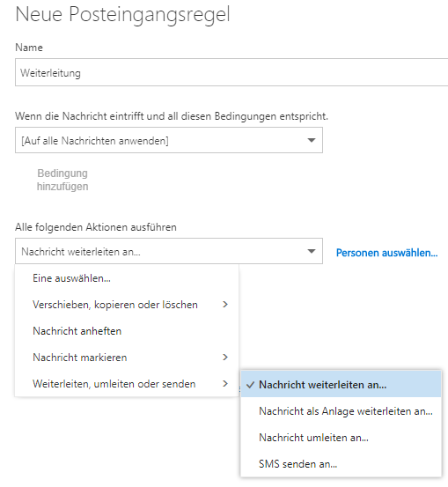Click the arrow of the actions combo box

pyautogui.click(x=312, y=251)
